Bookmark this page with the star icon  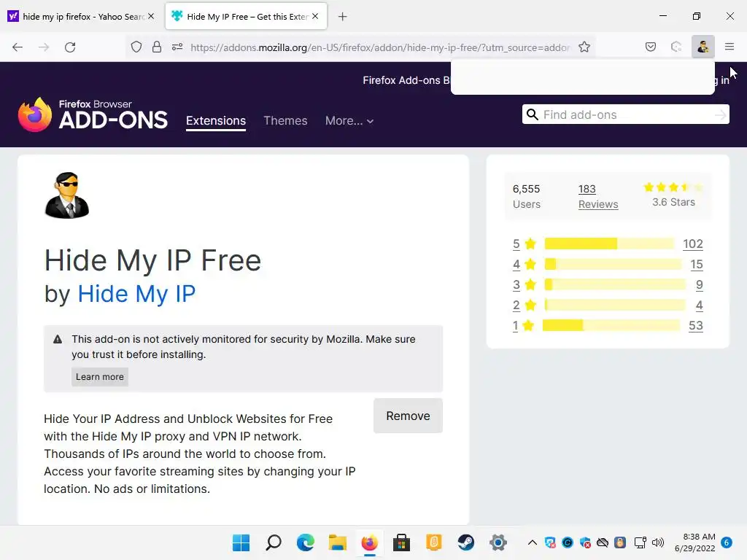[584, 47]
